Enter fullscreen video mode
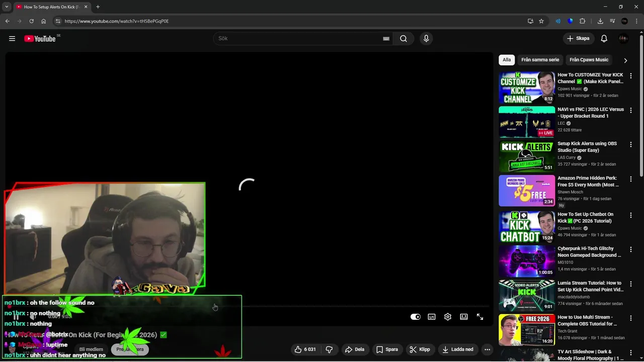This screenshot has width=644, height=362. [480, 317]
